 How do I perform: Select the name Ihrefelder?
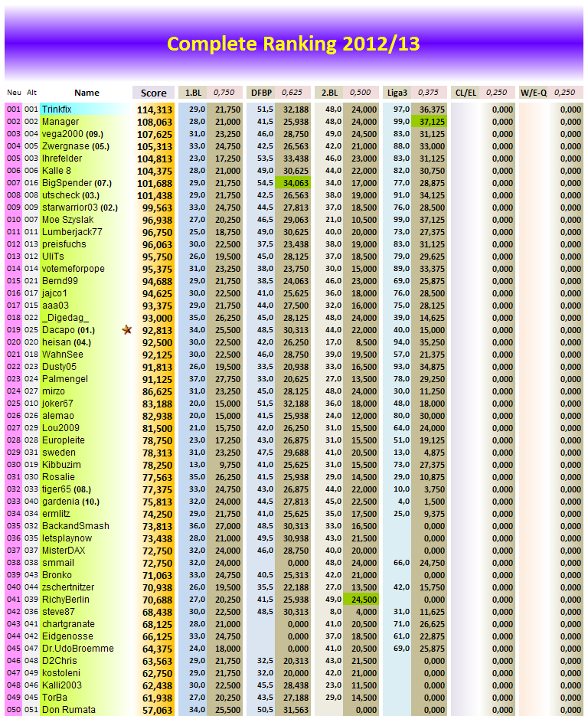tap(62, 159)
